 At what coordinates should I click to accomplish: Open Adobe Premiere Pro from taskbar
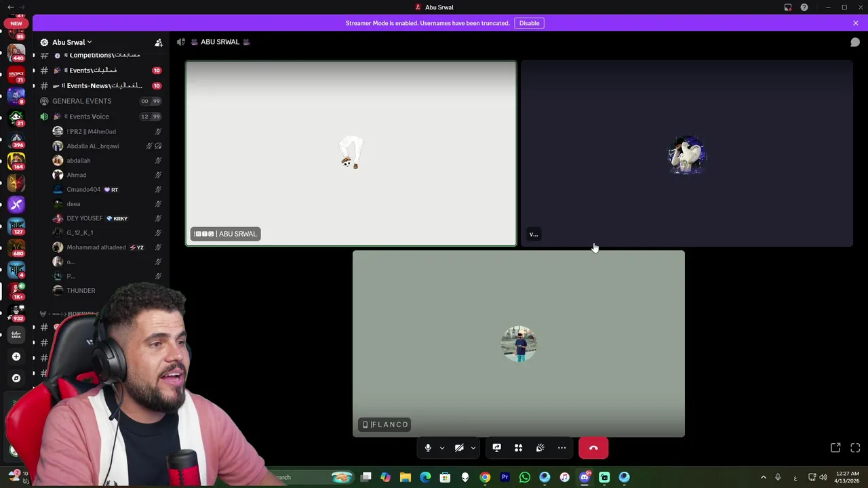(x=505, y=477)
